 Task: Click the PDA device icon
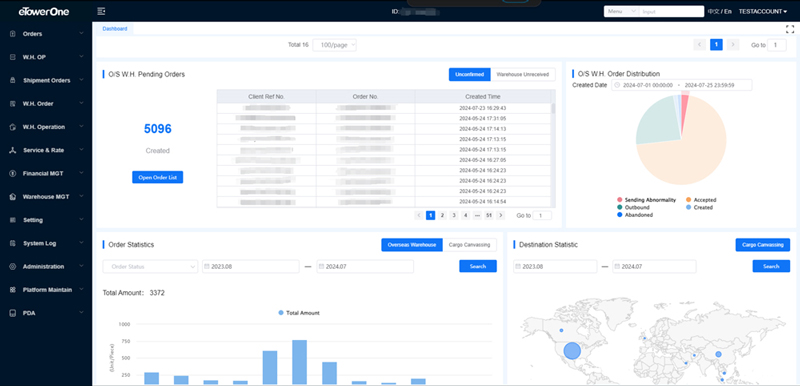point(13,313)
